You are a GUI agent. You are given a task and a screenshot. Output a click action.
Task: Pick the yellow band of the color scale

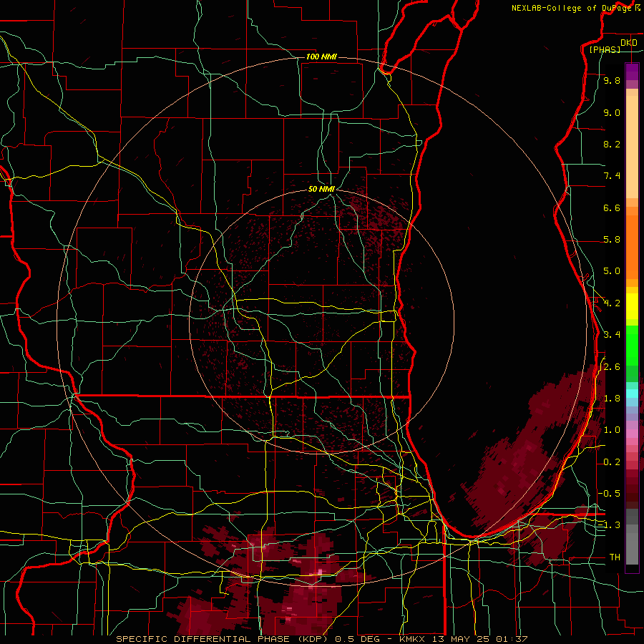(632, 306)
